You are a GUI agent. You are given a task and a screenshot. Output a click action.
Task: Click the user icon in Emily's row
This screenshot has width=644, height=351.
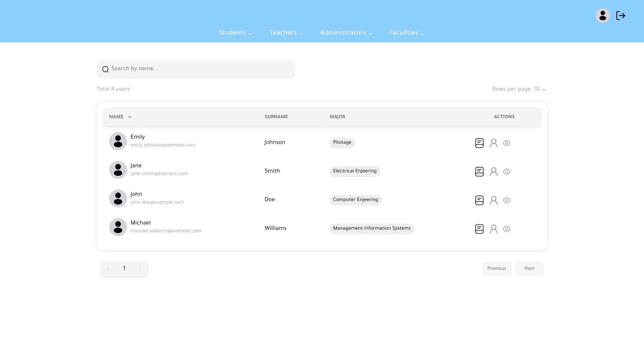(x=493, y=143)
